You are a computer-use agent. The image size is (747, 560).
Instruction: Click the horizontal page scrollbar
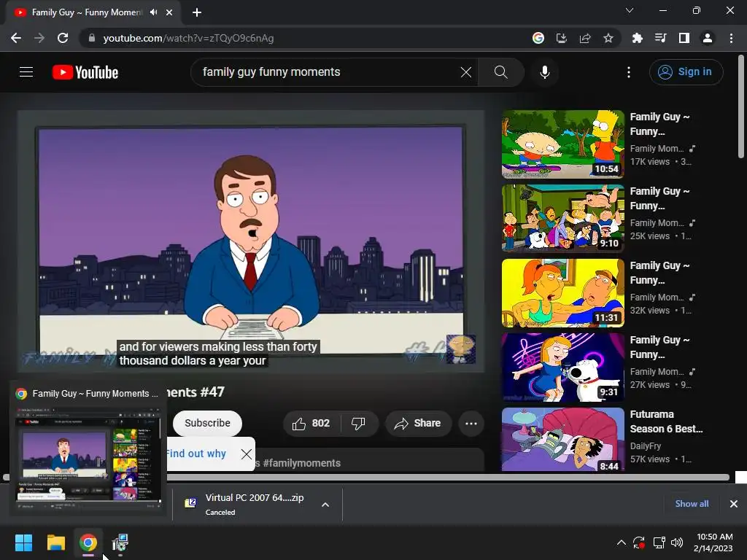[366, 477]
